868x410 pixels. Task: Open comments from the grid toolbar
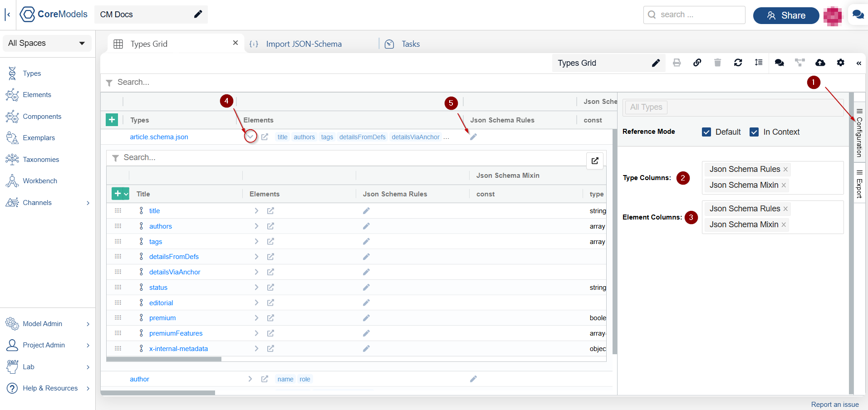click(x=779, y=63)
